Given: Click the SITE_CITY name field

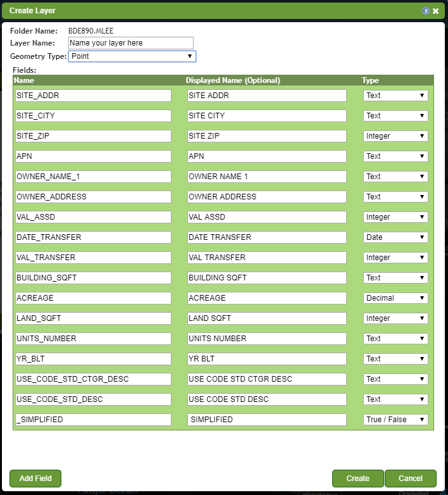Looking at the screenshot, I should [93, 116].
